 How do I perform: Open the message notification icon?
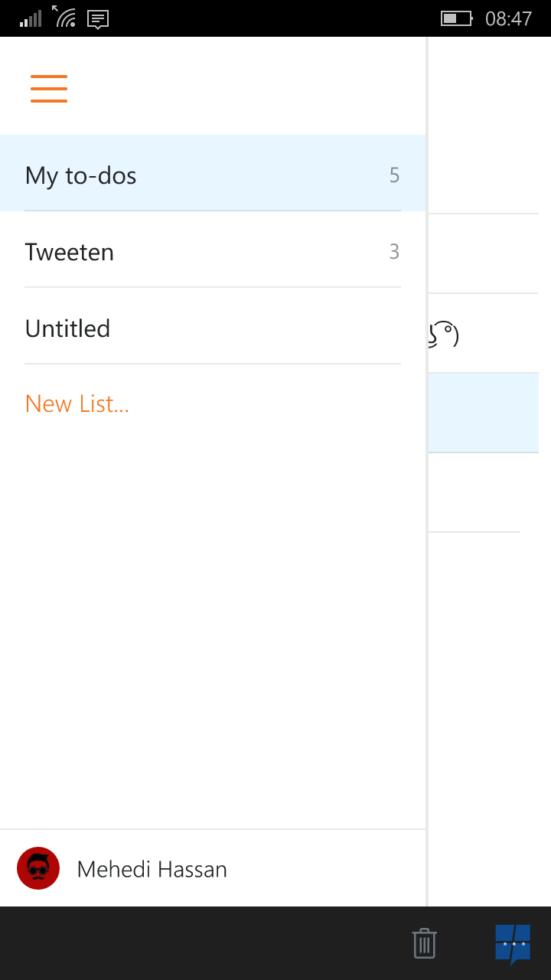(x=98, y=19)
